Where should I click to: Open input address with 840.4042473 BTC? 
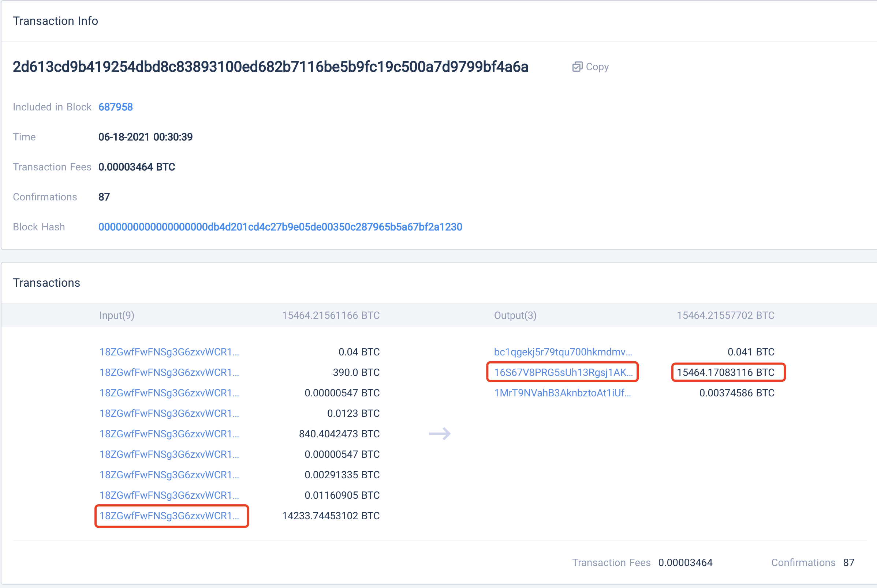(x=169, y=434)
